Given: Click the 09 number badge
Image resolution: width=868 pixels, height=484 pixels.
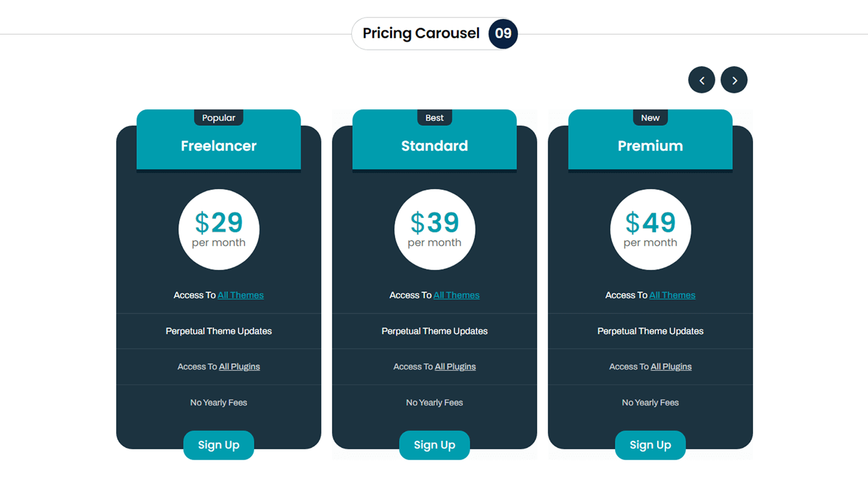Looking at the screenshot, I should (503, 33).
